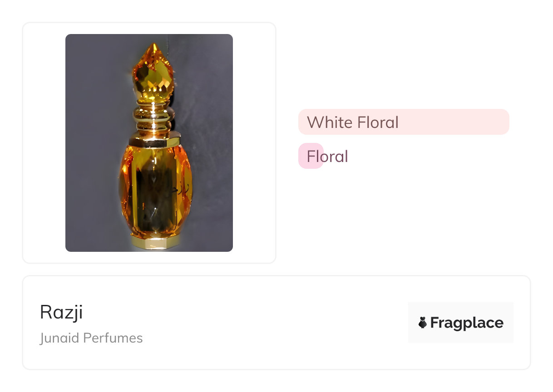Screen dimensions: 553x392
Task: Click the gold ringed bottle neck
Action: pyautogui.click(x=153, y=118)
